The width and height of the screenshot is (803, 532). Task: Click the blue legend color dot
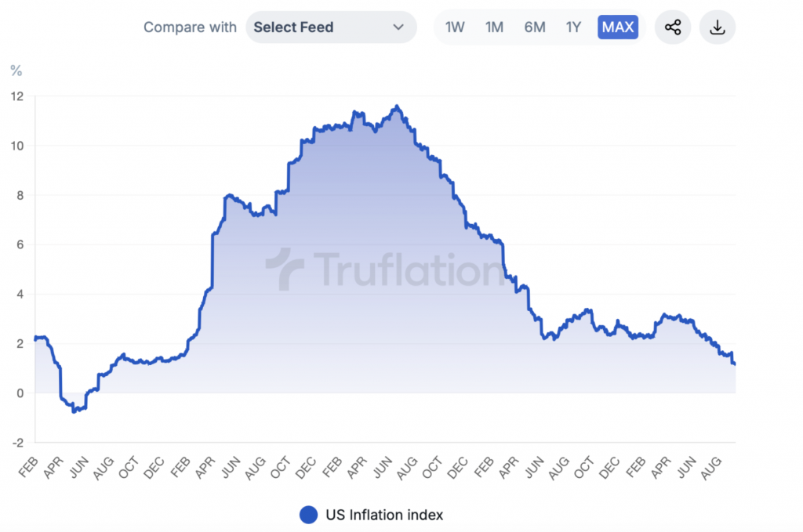tap(309, 515)
